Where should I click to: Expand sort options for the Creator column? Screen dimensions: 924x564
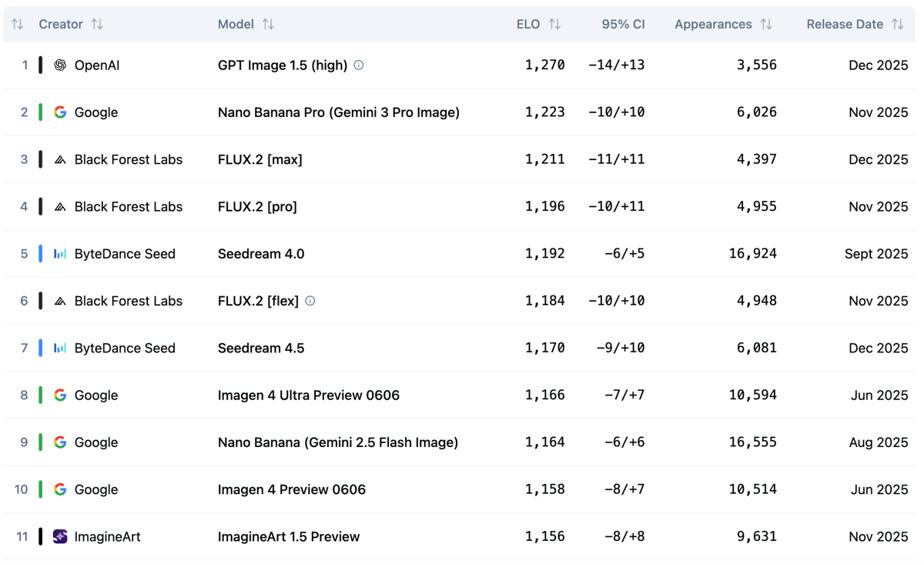97,24
